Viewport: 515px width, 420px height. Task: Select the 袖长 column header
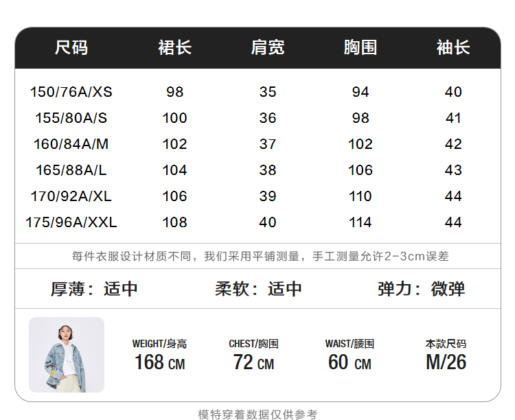click(x=453, y=47)
